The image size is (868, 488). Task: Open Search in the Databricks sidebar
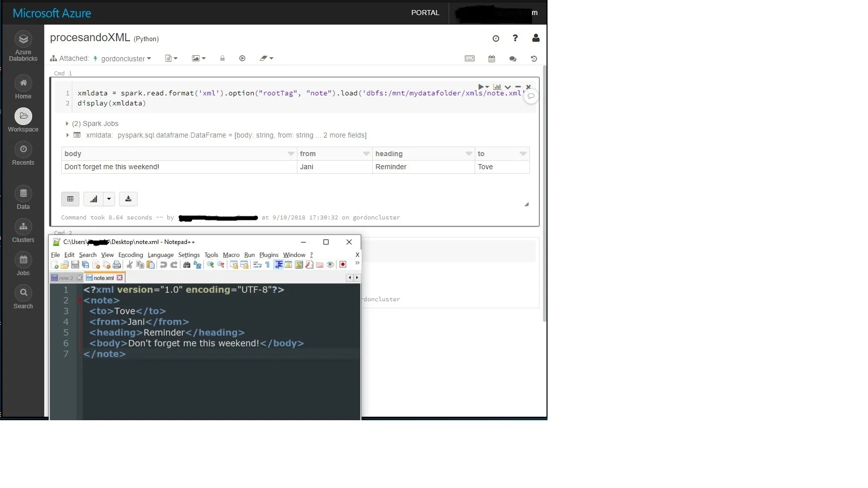coord(23,297)
